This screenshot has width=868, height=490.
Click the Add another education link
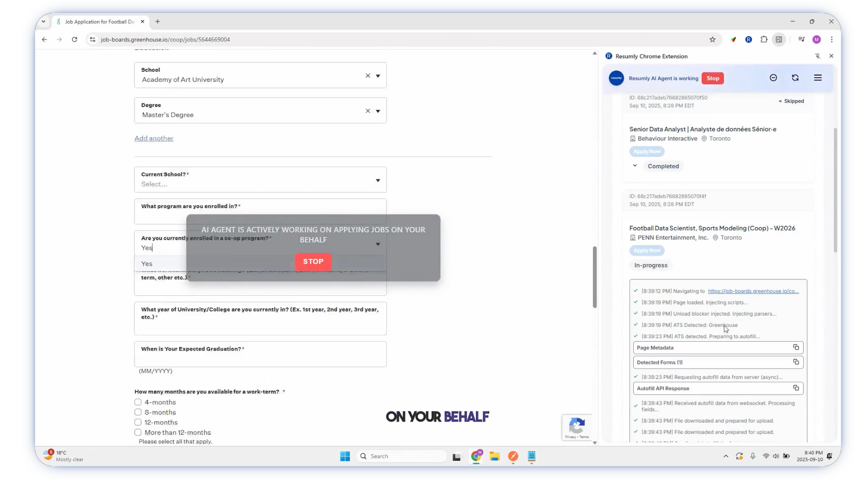coord(154,138)
